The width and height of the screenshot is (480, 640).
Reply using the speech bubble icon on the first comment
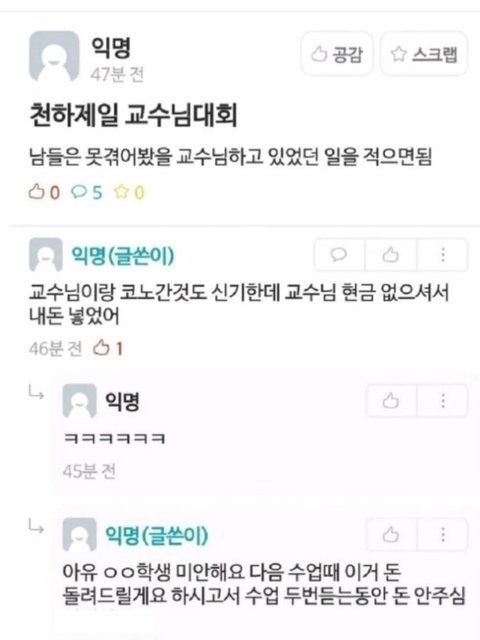click(x=339, y=255)
